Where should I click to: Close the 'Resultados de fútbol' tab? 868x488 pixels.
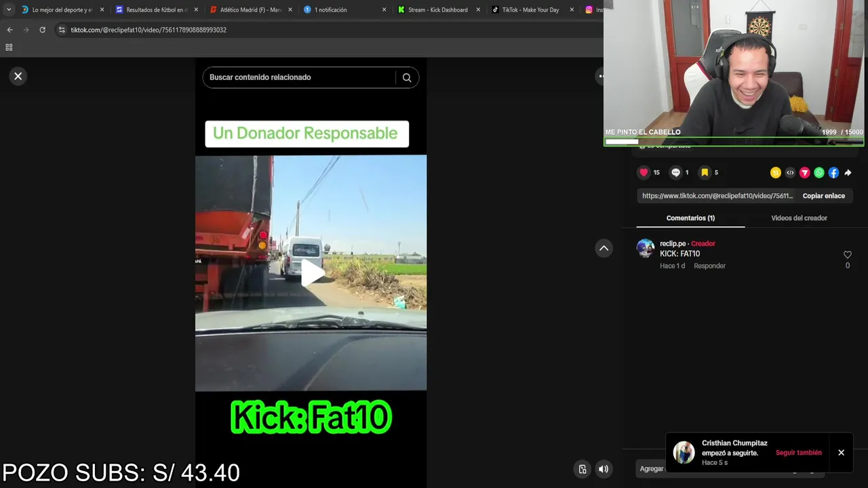point(196,10)
